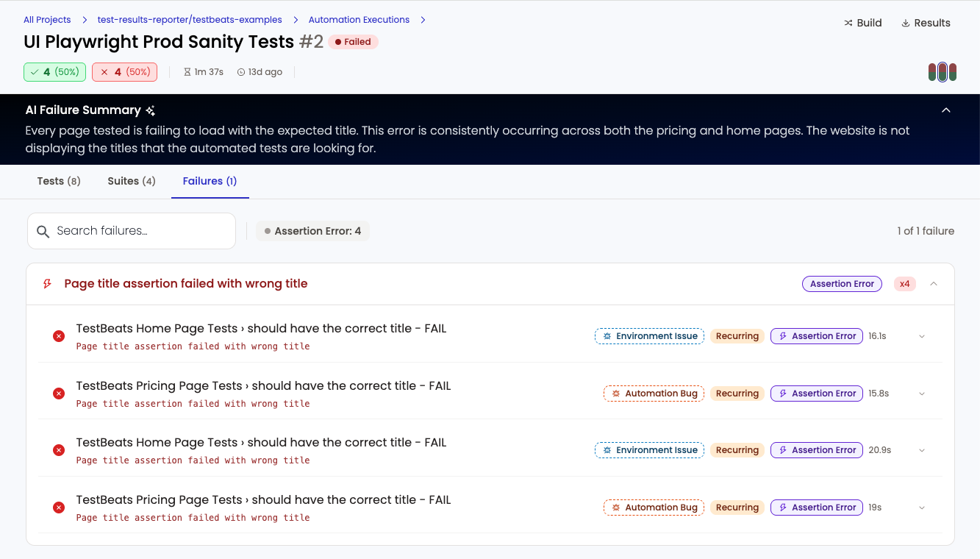The height and width of the screenshot is (559, 980).
Task: Click the run history bars at top right
Action: point(942,72)
